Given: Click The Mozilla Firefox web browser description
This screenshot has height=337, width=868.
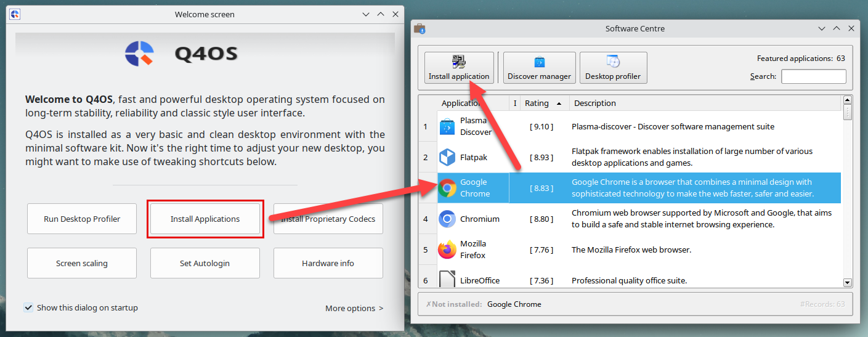Looking at the screenshot, I should click(x=631, y=250).
